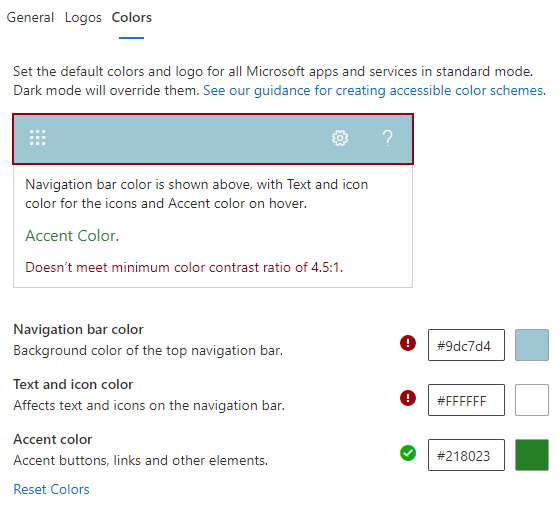559x513 pixels.
Task: Click the 'Accent color' setting heading
Action: pos(53,439)
